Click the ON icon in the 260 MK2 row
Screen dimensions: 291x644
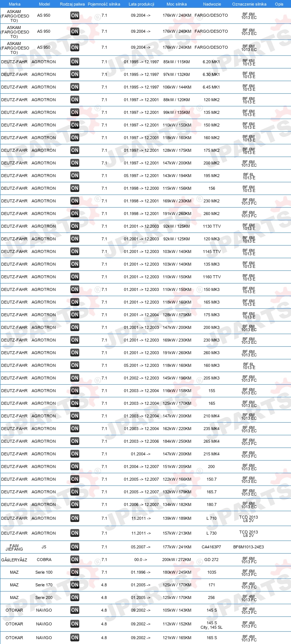click(x=75, y=214)
